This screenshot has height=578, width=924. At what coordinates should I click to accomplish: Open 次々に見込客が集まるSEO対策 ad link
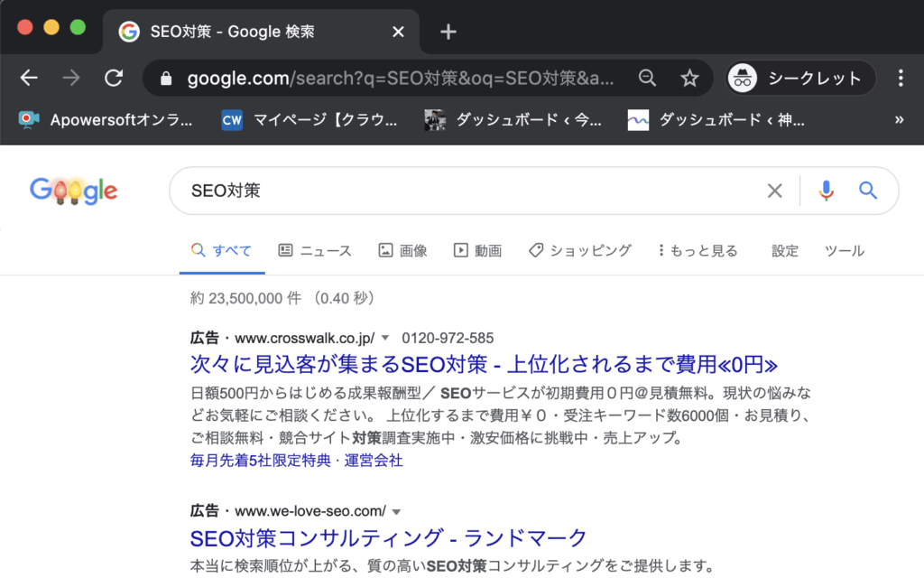[x=484, y=365]
